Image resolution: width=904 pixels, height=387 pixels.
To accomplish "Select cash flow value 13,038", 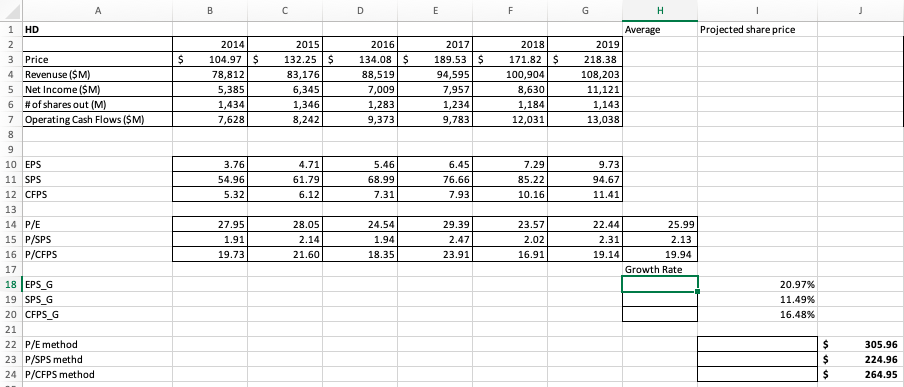I will [x=585, y=119].
